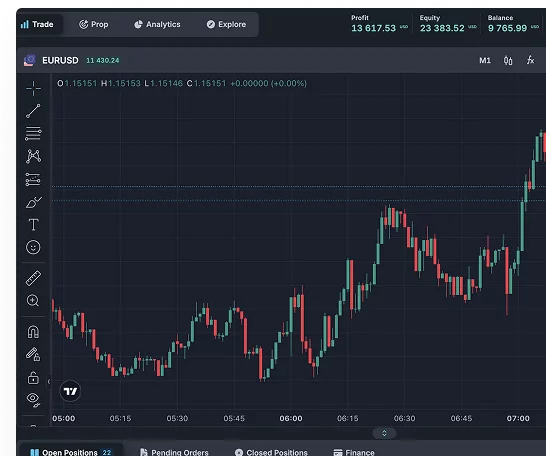The image size is (546, 456).
Task: Click the EURUSD symbol name
Action: 60,61
